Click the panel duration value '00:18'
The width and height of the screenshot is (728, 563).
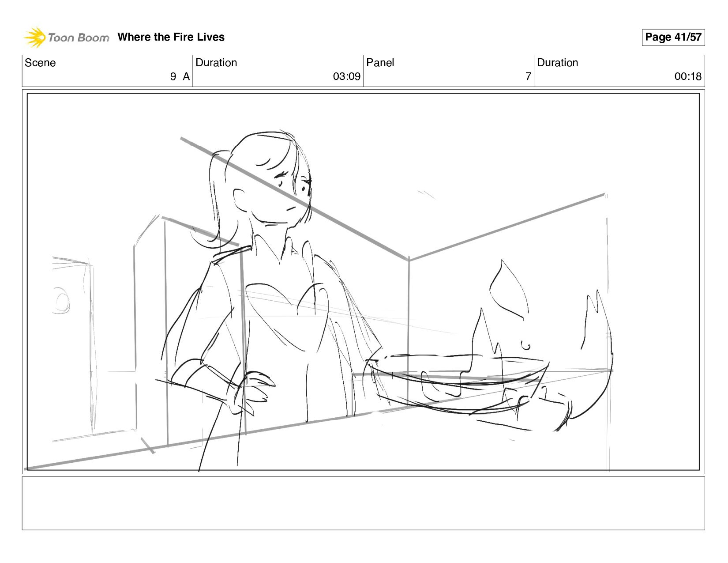688,76
